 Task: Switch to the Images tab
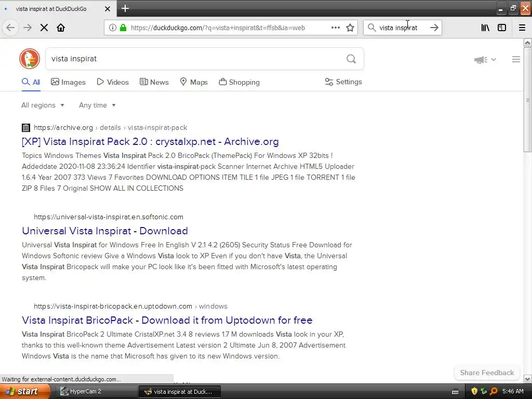point(68,82)
